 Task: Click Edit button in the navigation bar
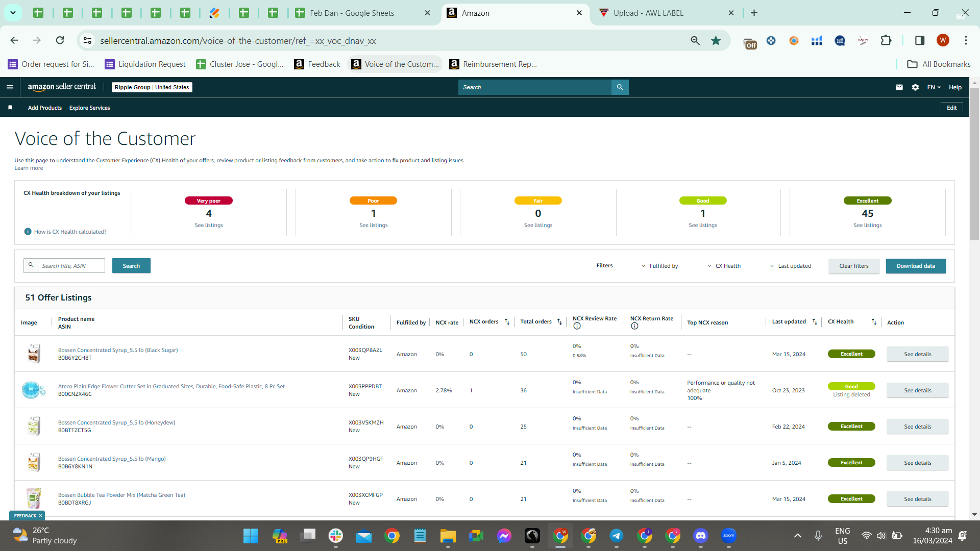click(x=952, y=108)
